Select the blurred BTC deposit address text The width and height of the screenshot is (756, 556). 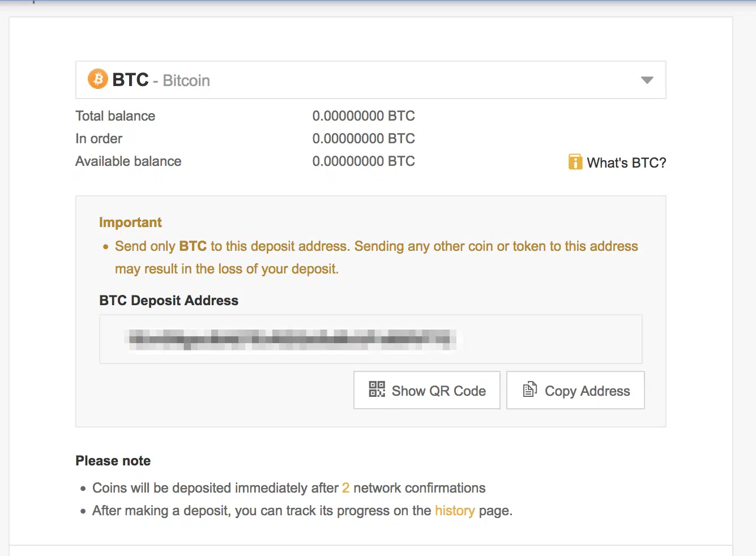tap(293, 338)
